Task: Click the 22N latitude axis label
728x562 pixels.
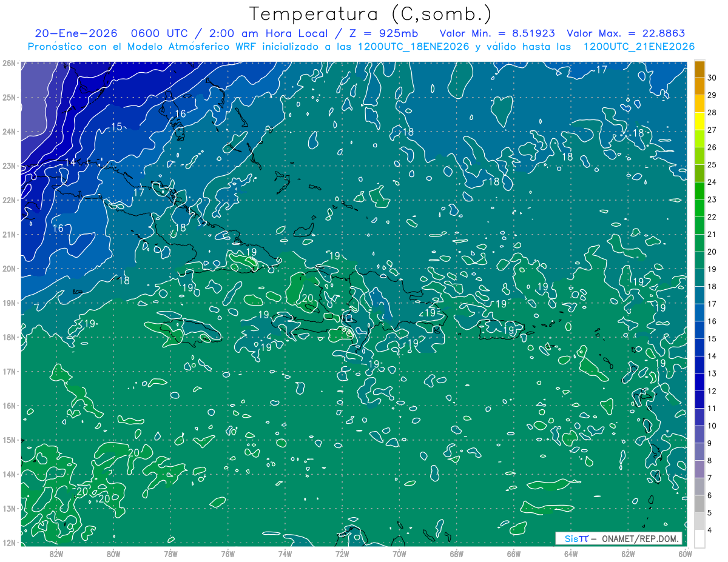Action: click(x=9, y=200)
